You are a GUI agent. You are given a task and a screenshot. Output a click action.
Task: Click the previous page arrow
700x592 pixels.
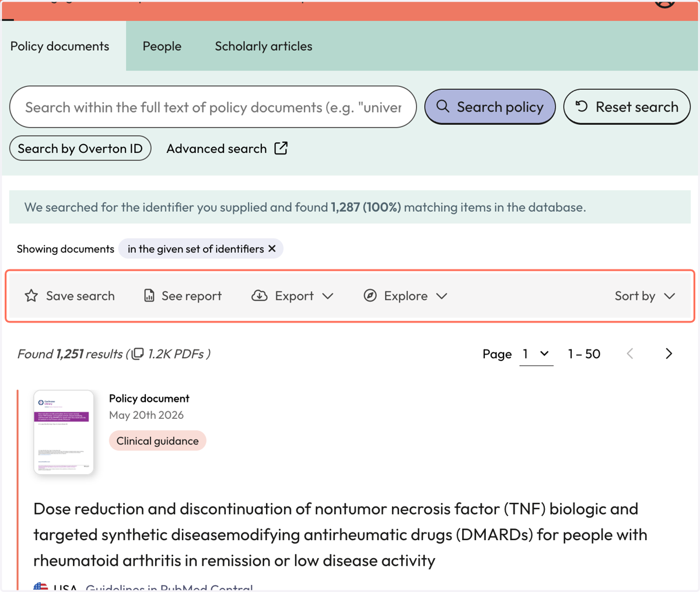point(630,353)
